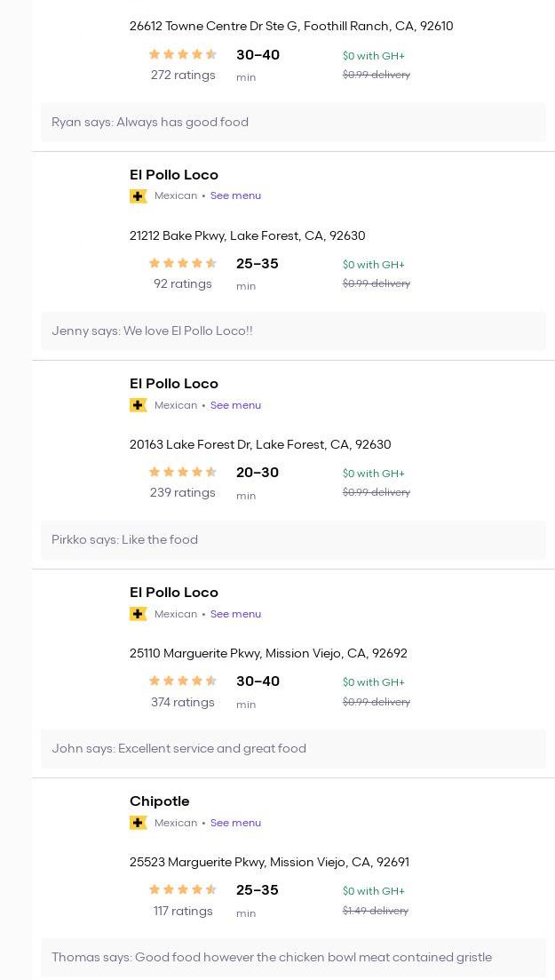555x980 pixels.
Task: Click star rating above 374 ratings
Action: click(x=183, y=681)
